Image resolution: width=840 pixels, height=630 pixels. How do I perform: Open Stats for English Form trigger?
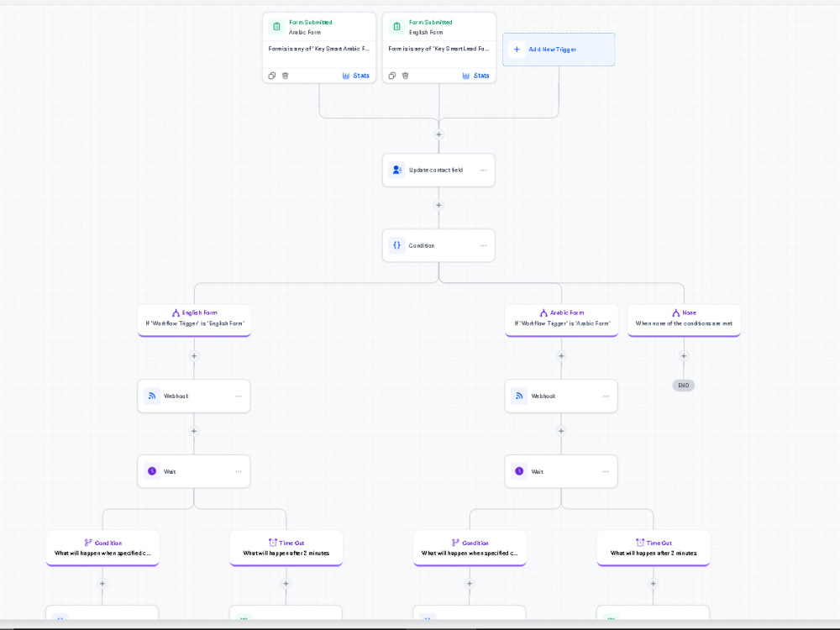coord(475,76)
